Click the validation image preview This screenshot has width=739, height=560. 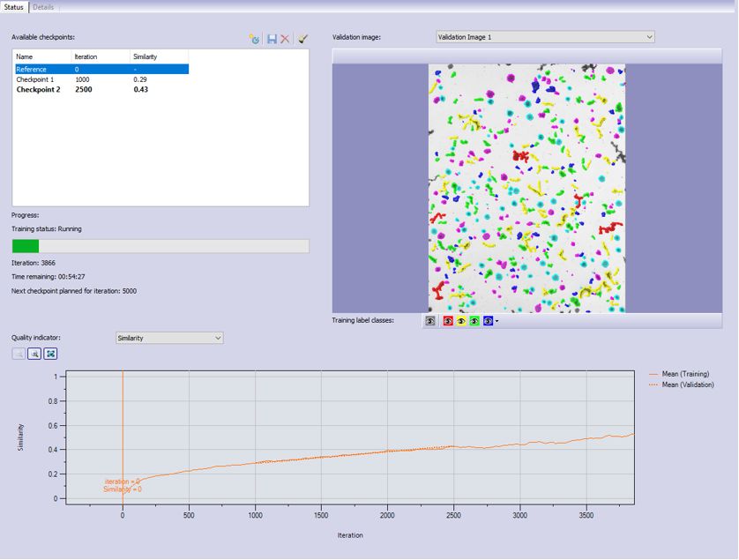526,188
